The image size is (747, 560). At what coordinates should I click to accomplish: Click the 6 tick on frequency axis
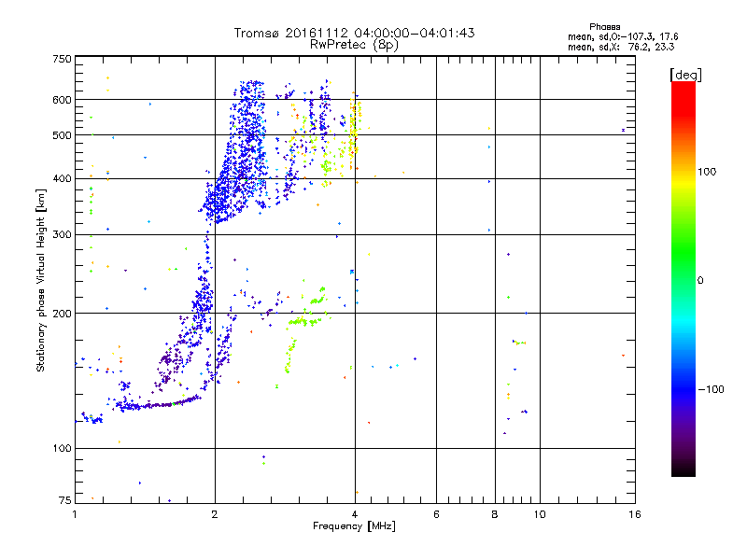pyautogui.click(x=436, y=514)
